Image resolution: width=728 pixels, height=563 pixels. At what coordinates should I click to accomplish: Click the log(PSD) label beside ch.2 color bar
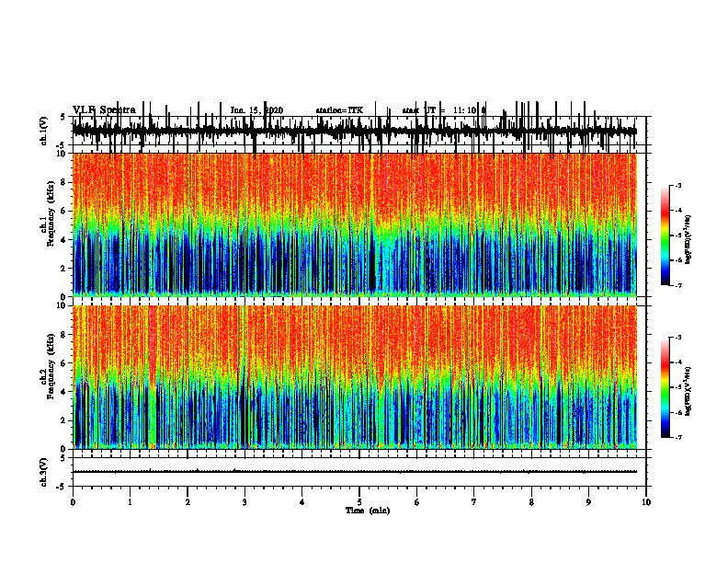(688, 392)
